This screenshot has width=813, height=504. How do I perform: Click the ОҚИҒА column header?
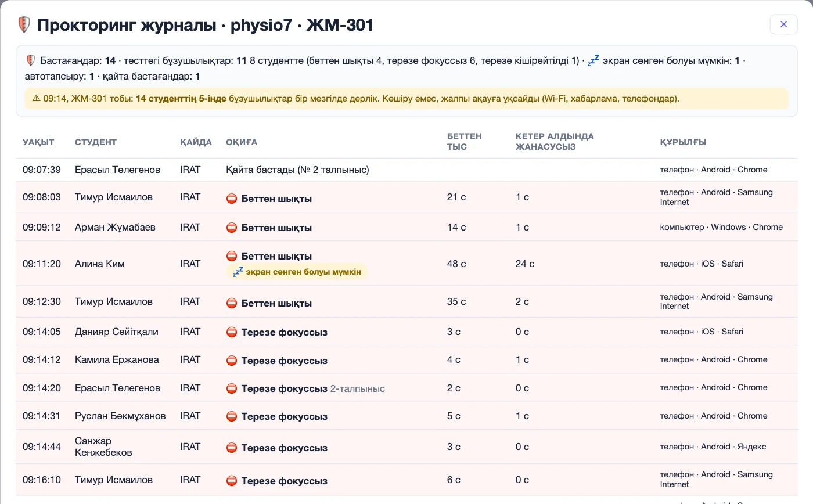click(242, 142)
